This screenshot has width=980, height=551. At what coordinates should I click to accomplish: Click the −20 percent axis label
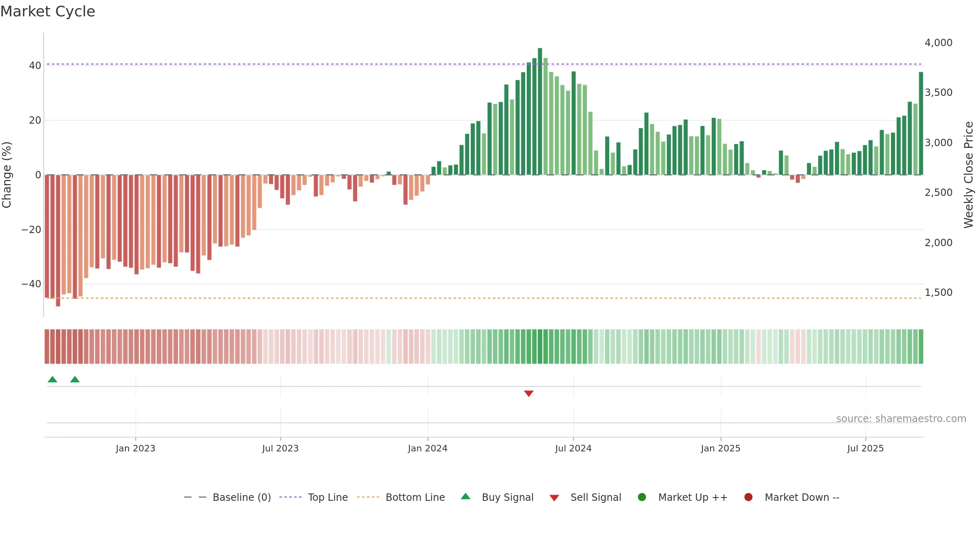coord(31,229)
